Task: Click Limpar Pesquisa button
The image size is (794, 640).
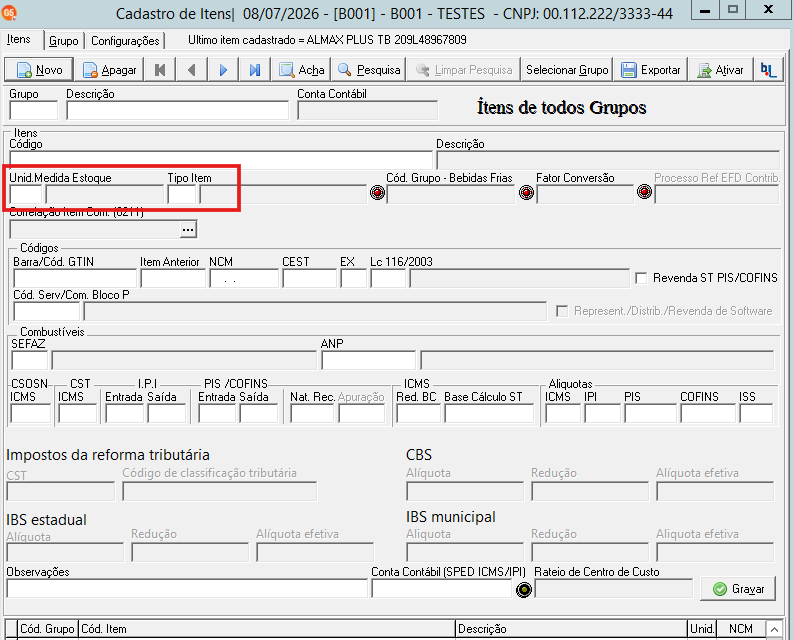Action: pyautogui.click(x=464, y=70)
